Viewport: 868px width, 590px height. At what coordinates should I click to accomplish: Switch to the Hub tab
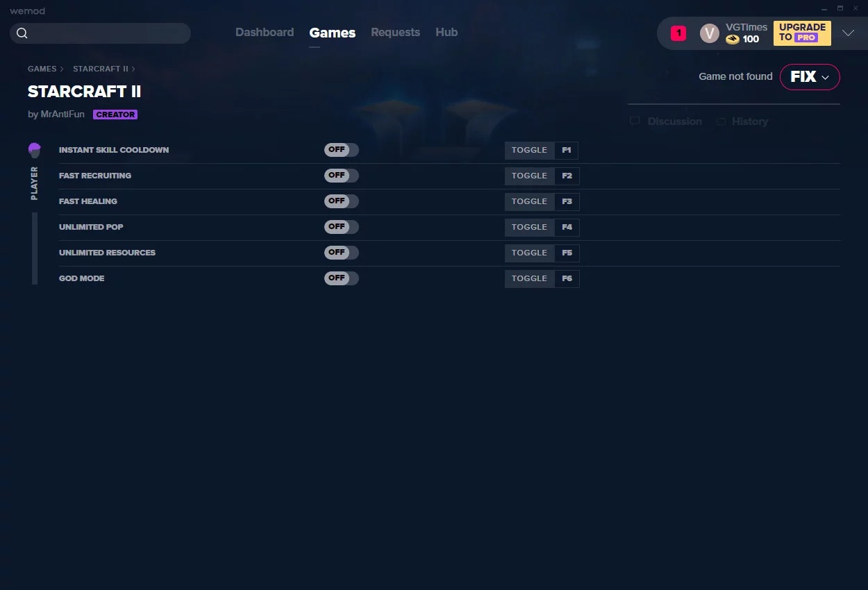(x=446, y=33)
